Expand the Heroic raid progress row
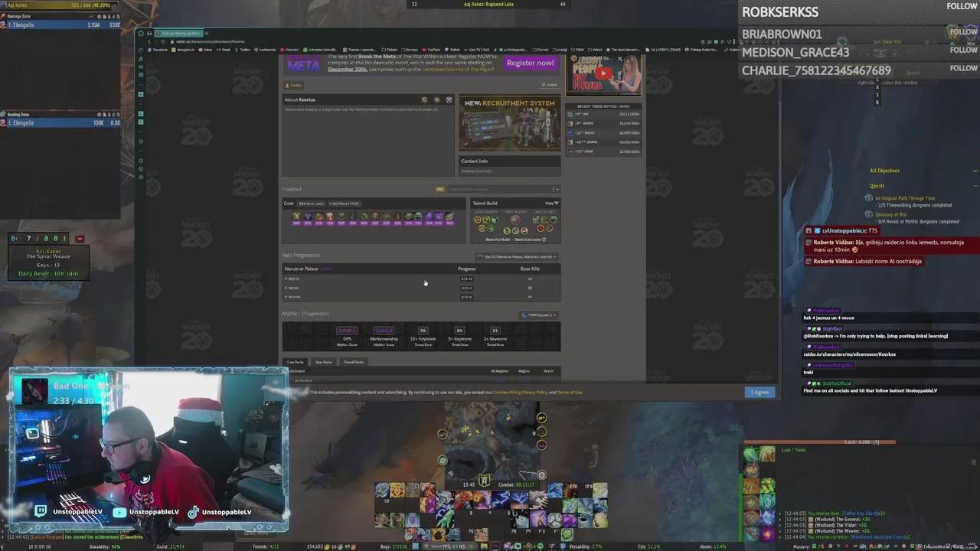Image resolution: width=980 pixels, height=551 pixels. [421, 288]
